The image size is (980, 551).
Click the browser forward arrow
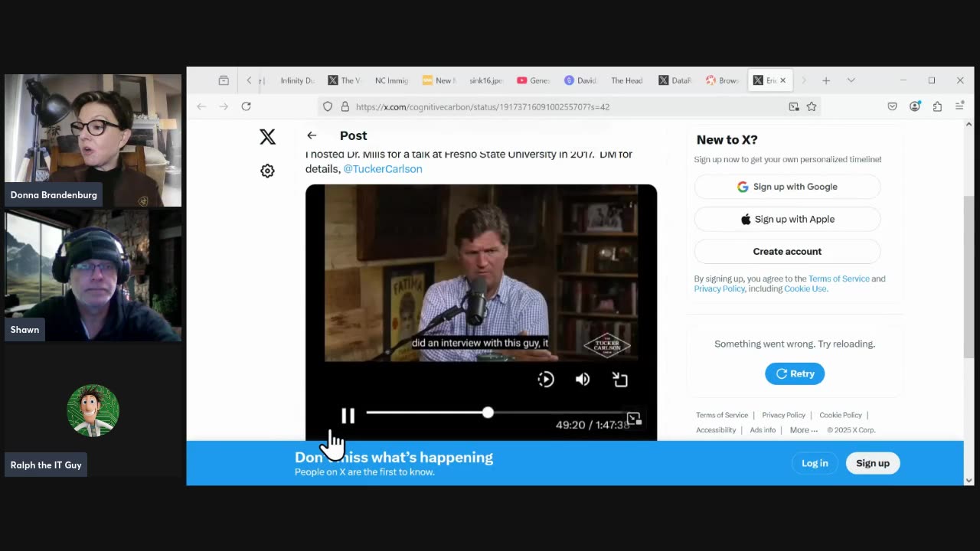pos(224,106)
